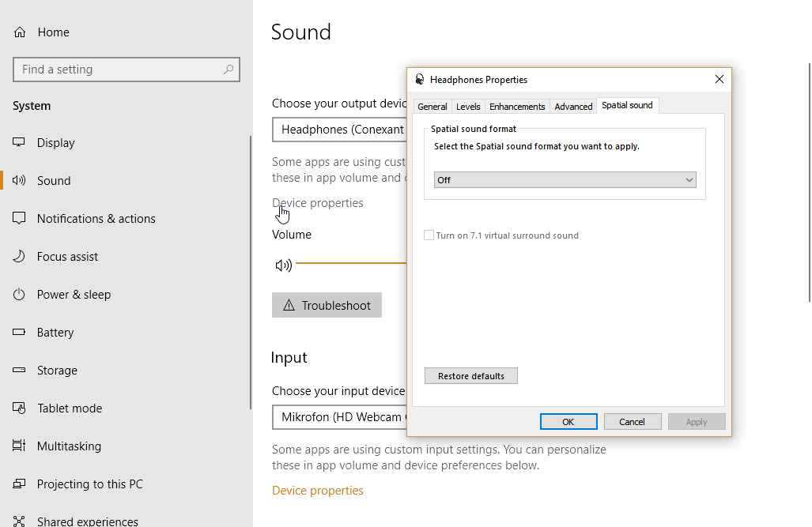Open the Advanced tab
The width and height of the screenshot is (812, 527).
(x=573, y=107)
